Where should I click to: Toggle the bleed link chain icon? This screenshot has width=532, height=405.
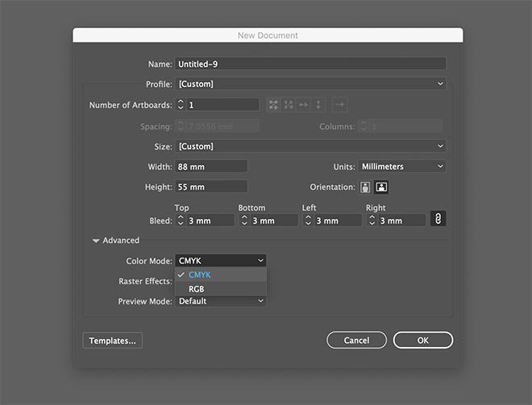tap(438, 219)
